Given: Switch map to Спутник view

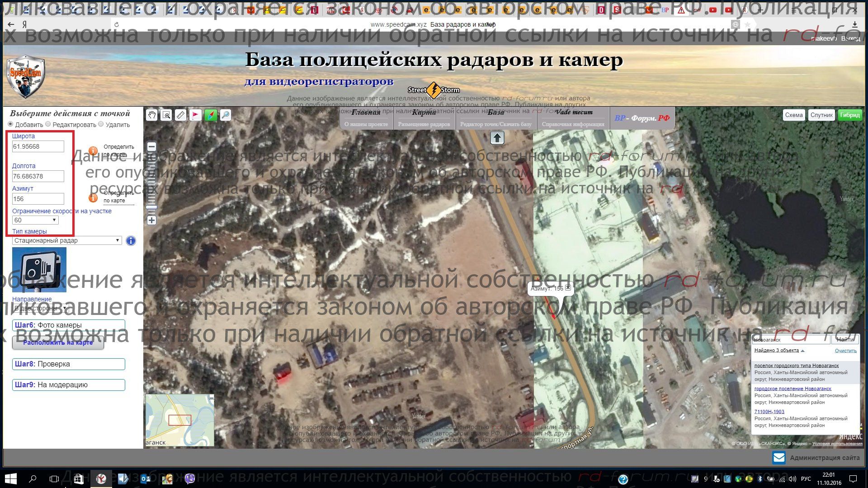Looking at the screenshot, I should (x=821, y=115).
